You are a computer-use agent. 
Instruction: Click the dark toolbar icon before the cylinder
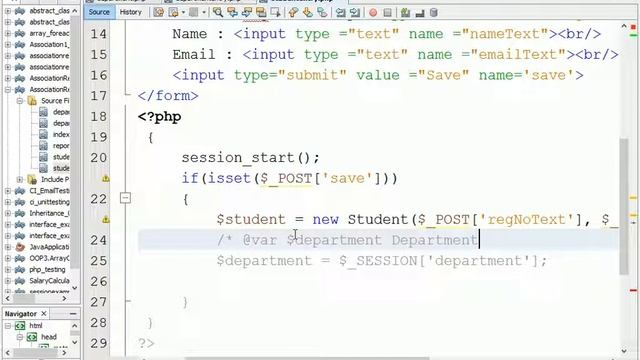tap(420, 13)
